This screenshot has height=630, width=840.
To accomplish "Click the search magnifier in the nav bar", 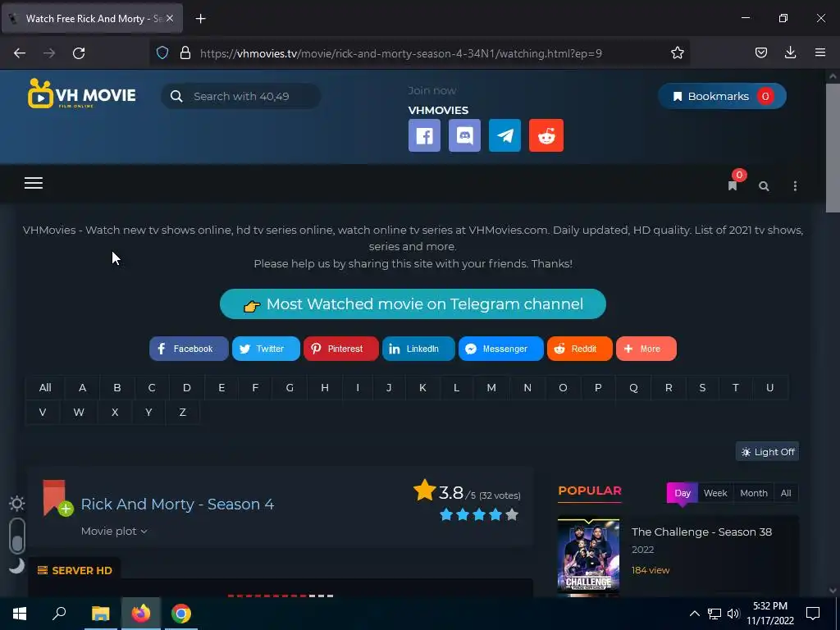I will [x=764, y=186].
